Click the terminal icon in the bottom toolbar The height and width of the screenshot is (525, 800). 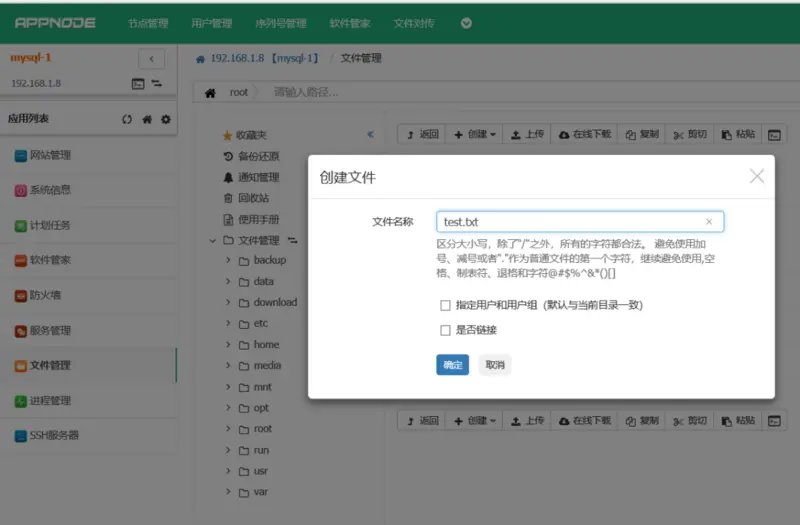[x=774, y=421]
